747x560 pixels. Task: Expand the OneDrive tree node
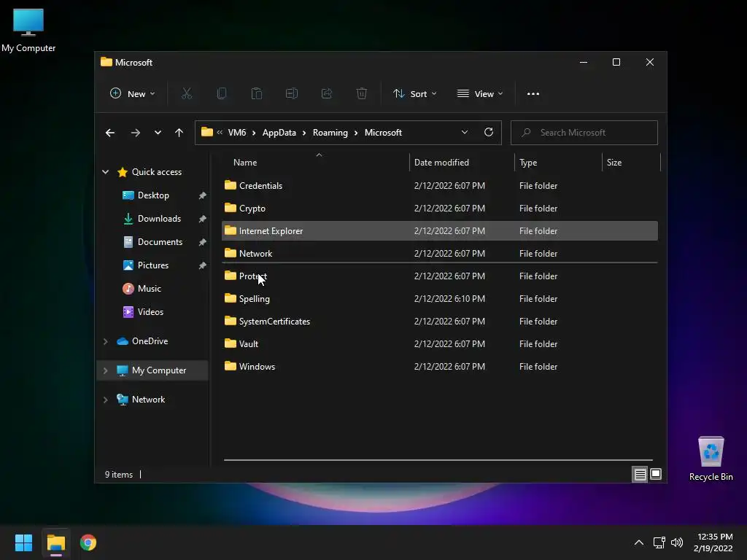coord(105,341)
